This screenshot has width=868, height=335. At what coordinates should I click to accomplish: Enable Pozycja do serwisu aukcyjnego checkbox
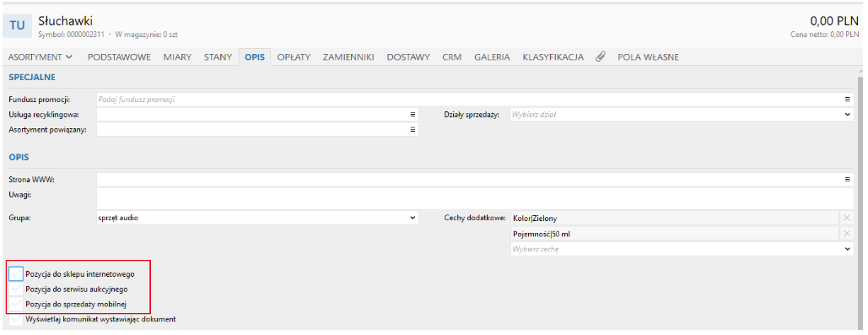[17, 289]
